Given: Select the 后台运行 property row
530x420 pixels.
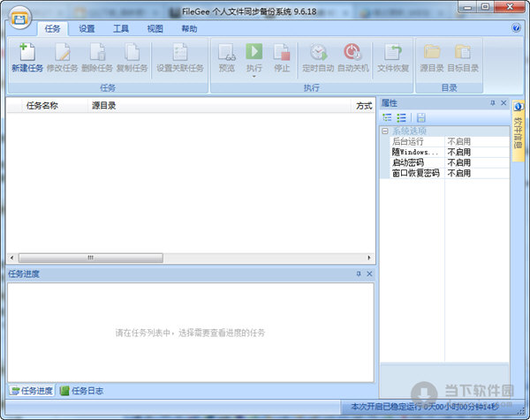Looking at the screenshot, I should (450, 141).
